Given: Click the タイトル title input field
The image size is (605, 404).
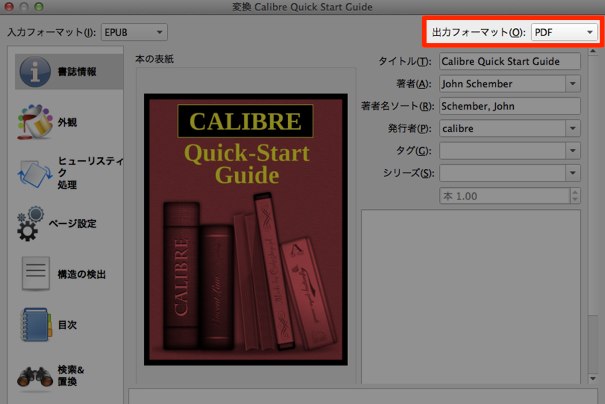Looking at the screenshot, I should coord(510,61).
